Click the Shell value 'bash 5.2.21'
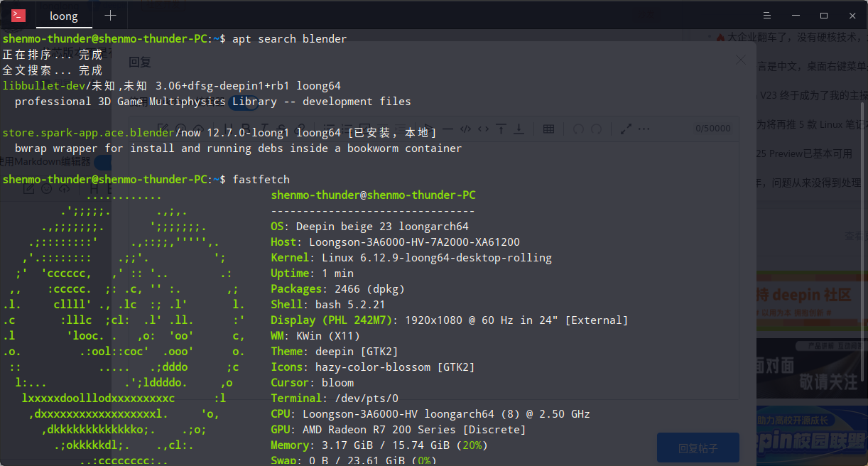 [x=350, y=305]
